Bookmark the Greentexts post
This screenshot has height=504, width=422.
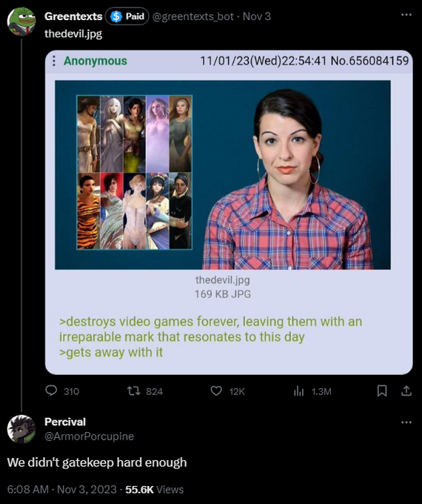381,391
